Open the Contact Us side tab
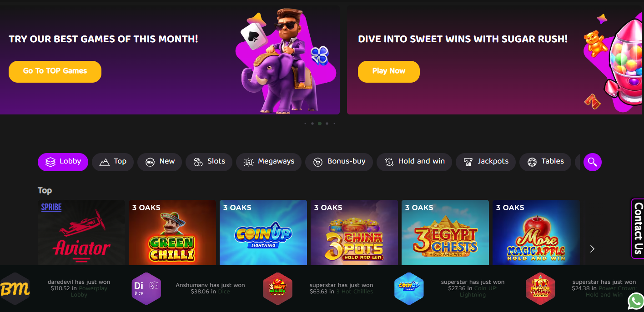The width and height of the screenshot is (644, 312). [x=638, y=228]
